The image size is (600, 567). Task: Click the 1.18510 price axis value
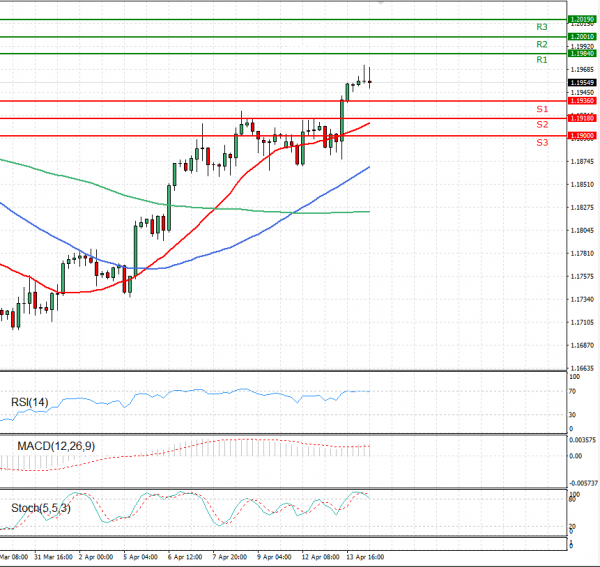(582, 184)
